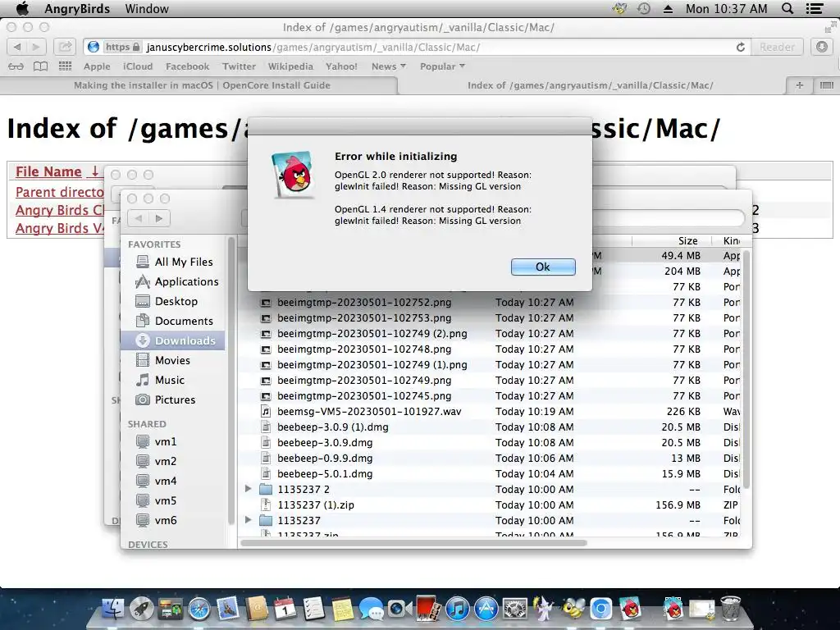The height and width of the screenshot is (630, 840).
Task: Expand the '1135237 2' folder triangle
Action: click(x=248, y=489)
